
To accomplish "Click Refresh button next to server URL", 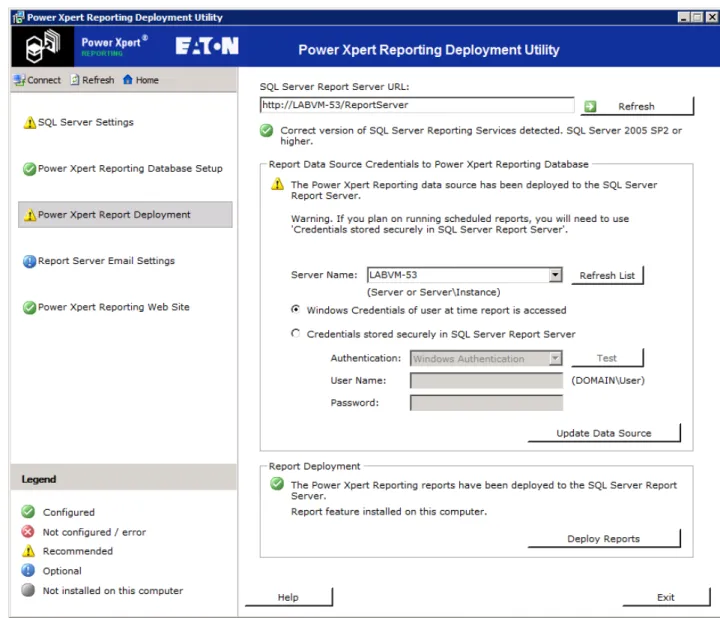I will [x=637, y=107].
